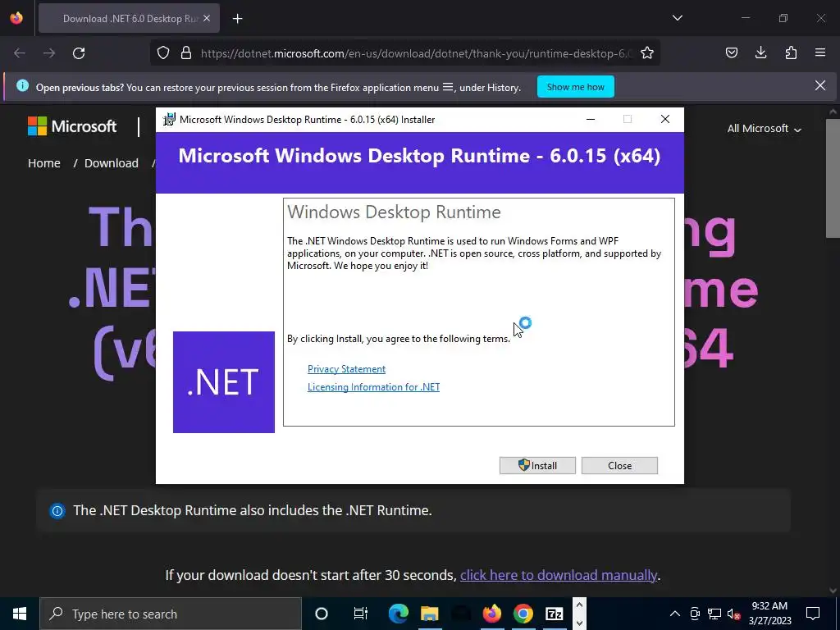Go to Home breadcrumb link
This screenshot has height=630, width=840.
point(44,163)
